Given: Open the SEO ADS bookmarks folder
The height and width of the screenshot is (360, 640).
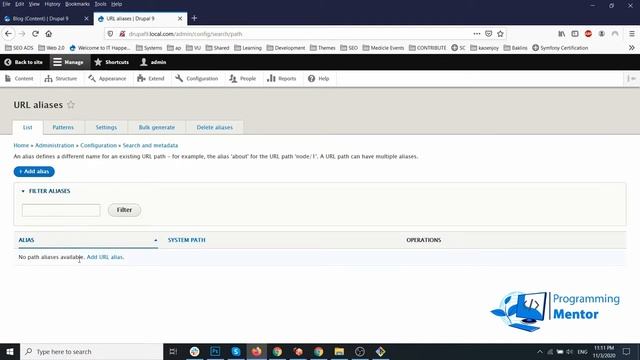Looking at the screenshot, I should [19, 48].
